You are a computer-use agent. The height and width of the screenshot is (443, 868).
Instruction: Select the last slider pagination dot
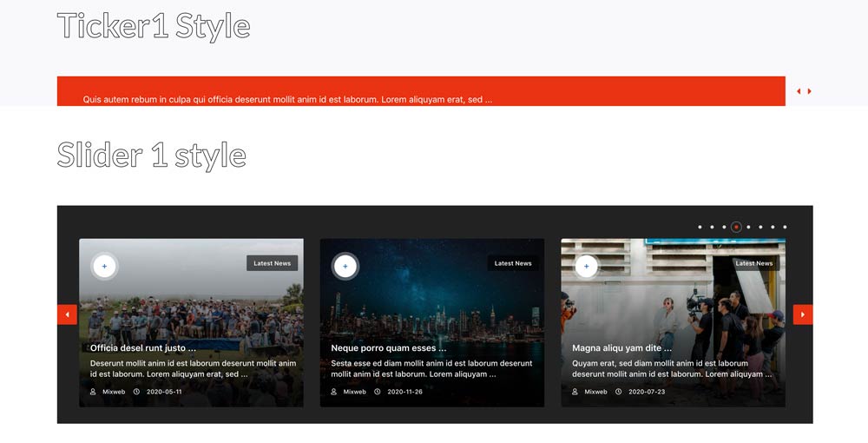pyautogui.click(x=785, y=228)
